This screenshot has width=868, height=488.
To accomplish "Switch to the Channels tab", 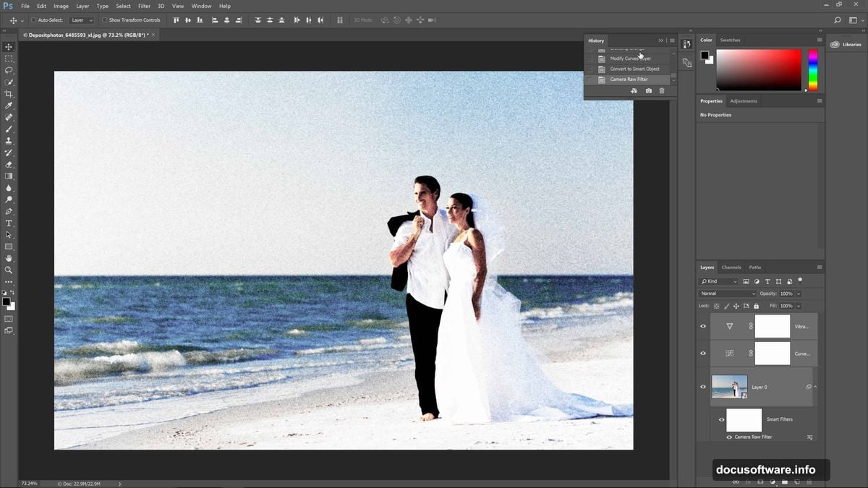I will pyautogui.click(x=731, y=267).
